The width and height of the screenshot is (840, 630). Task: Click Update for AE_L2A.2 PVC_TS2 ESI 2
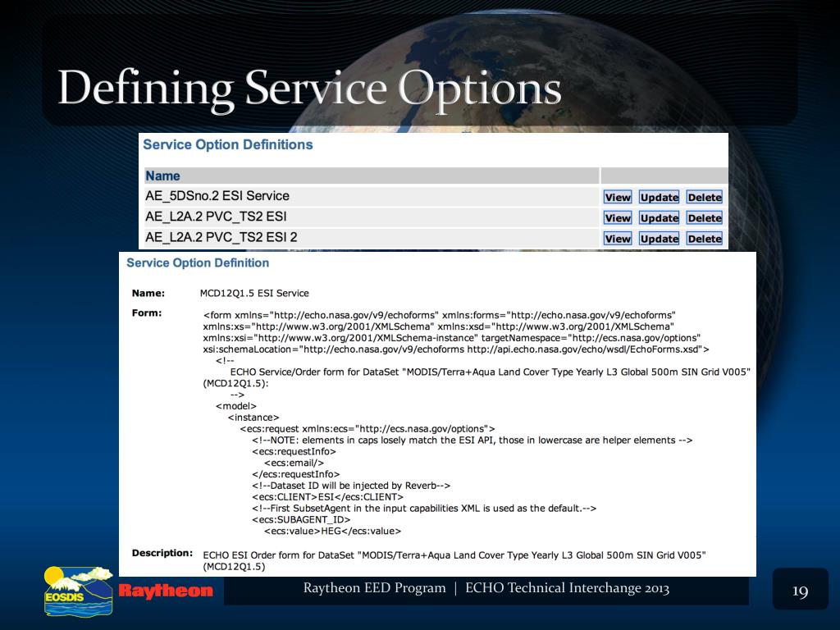coord(659,239)
